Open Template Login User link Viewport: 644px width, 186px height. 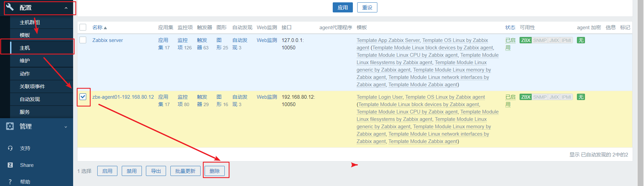tap(379, 97)
